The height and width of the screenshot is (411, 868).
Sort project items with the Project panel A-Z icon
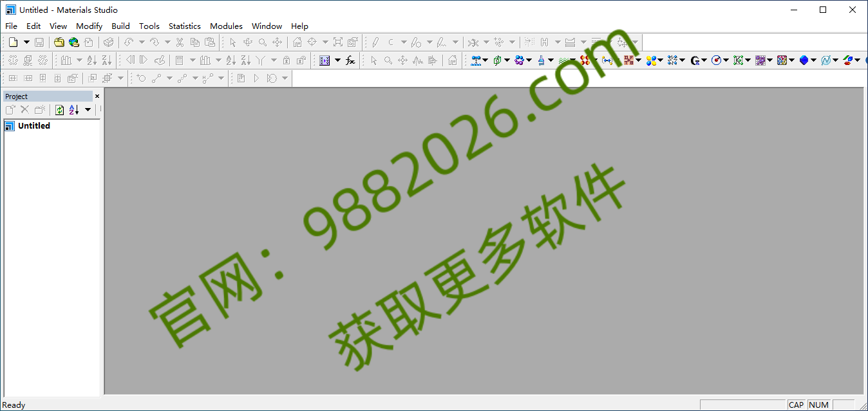point(74,110)
